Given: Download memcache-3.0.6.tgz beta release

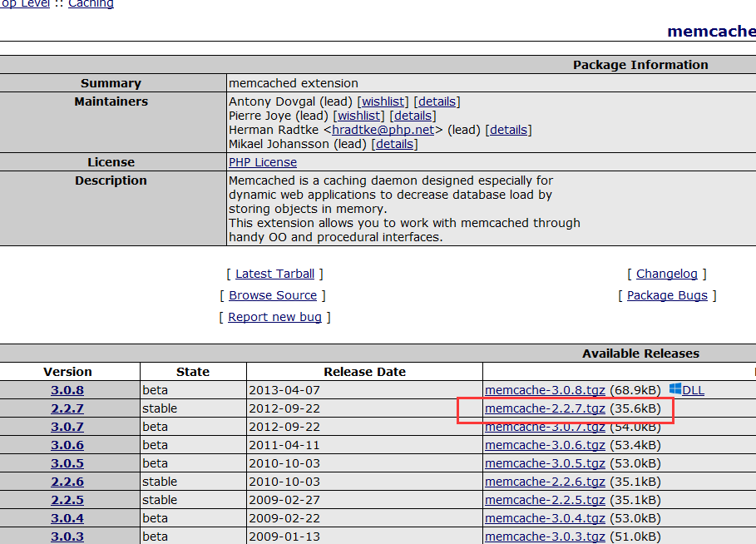Looking at the screenshot, I should coord(545,445).
